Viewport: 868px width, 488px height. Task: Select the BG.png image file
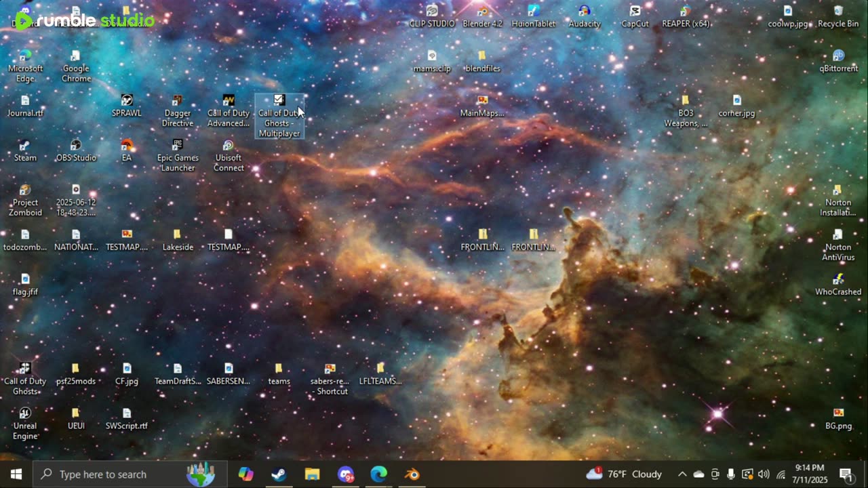coord(838,419)
